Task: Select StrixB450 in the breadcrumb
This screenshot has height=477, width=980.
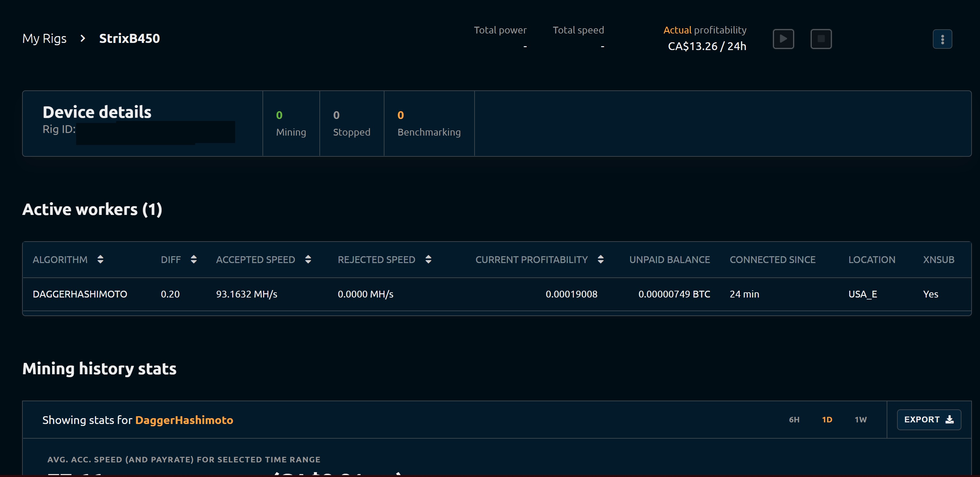Action: click(x=129, y=38)
